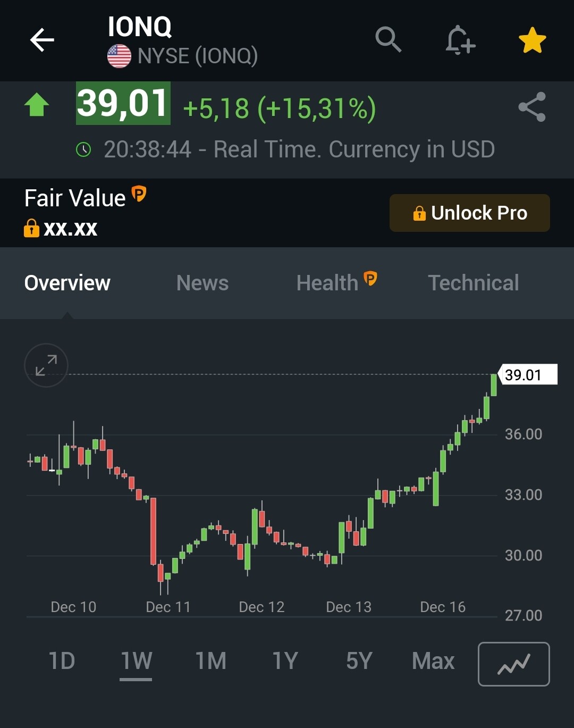The image size is (574, 728).
Task: Add a price alert with bell icon
Action: click(x=460, y=40)
